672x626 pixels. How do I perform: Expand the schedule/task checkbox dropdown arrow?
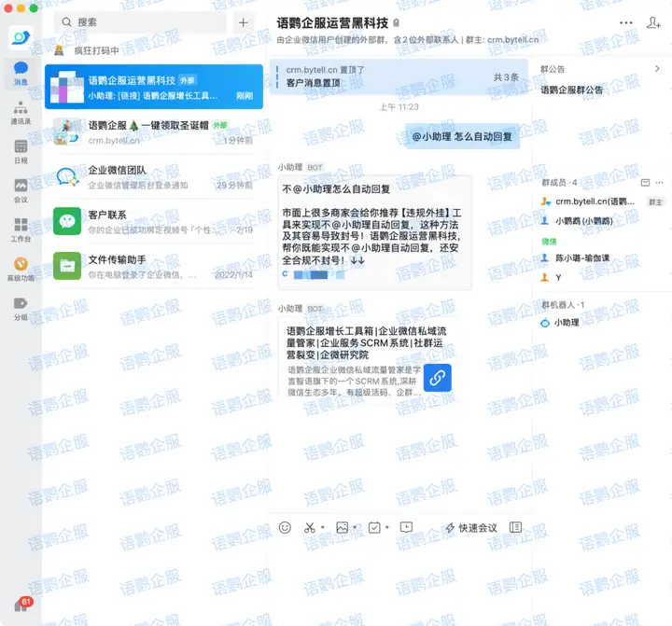386,528
